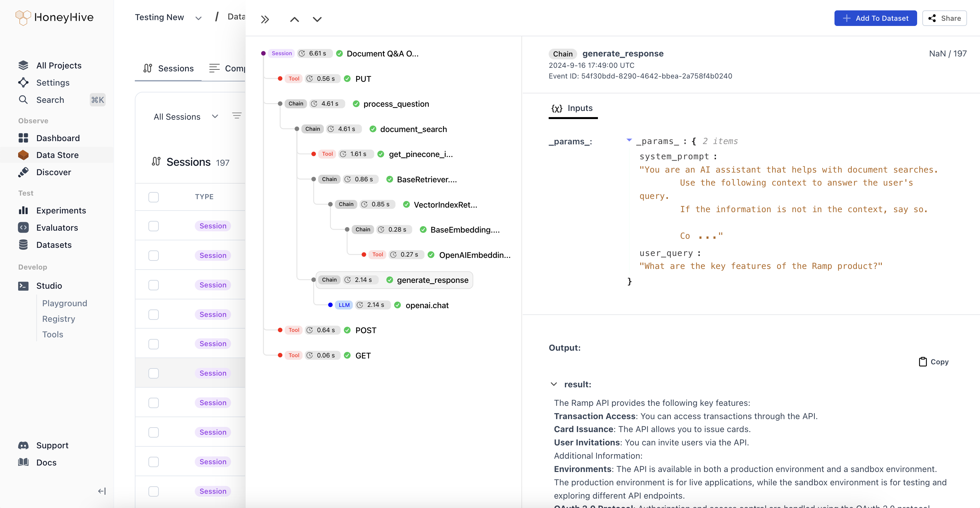Click the double-chevron collapse panel icon
The image size is (980, 508).
pyautogui.click(x=265, y=19)
